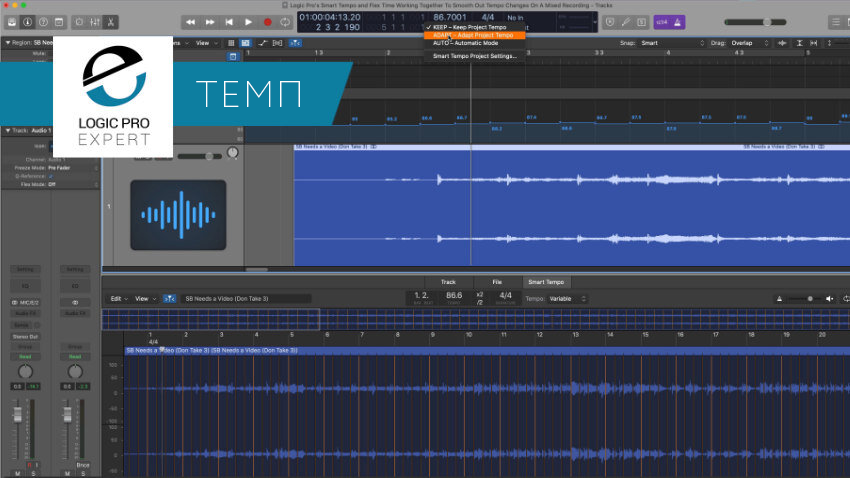The width and height of the screenshot is (850, 478).
Task: Select the Smart Tempo editor tab
Action: coord(546,282)
